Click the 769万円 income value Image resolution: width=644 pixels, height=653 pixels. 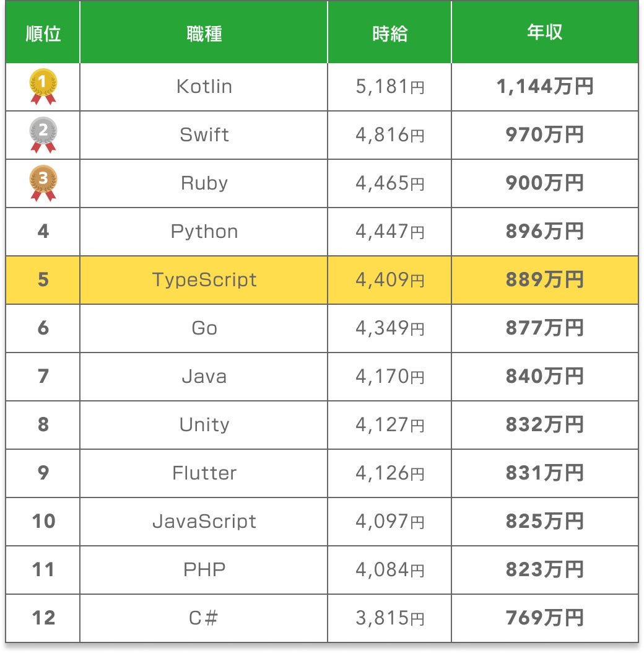[544, 618]
